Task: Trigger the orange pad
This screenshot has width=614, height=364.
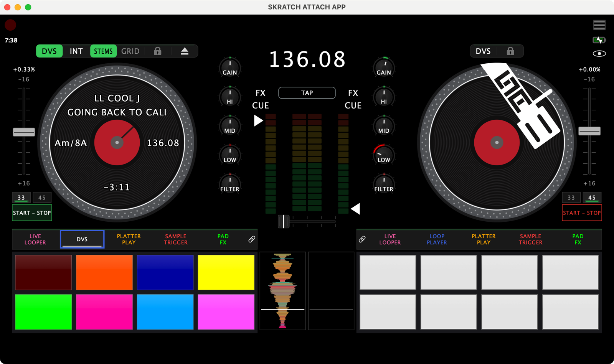Action: point(104,272)
